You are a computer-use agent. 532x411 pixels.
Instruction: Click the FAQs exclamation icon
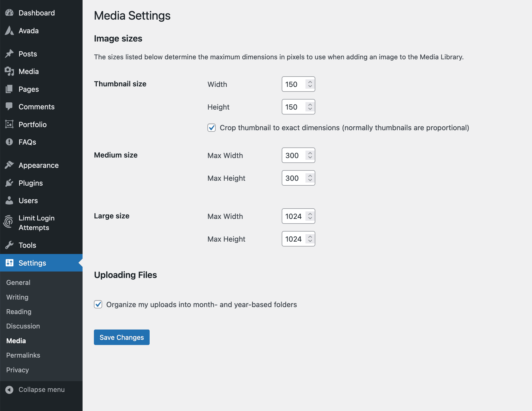pyautogui.click(x=9, y=142)
